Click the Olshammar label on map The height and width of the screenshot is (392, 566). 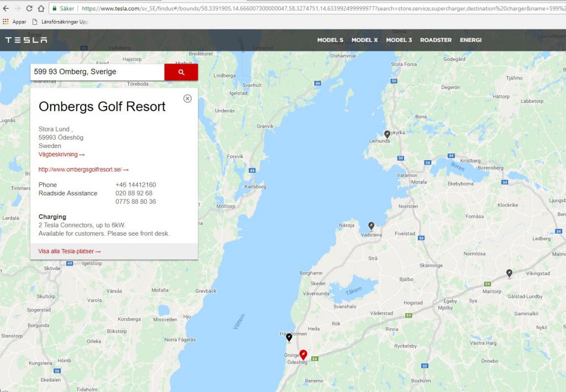[x=343, y=56]
